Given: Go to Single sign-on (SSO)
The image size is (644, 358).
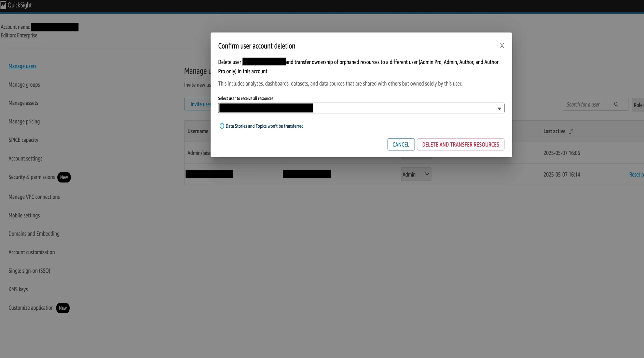Looking at the screenshot, I should coord(29,271).
